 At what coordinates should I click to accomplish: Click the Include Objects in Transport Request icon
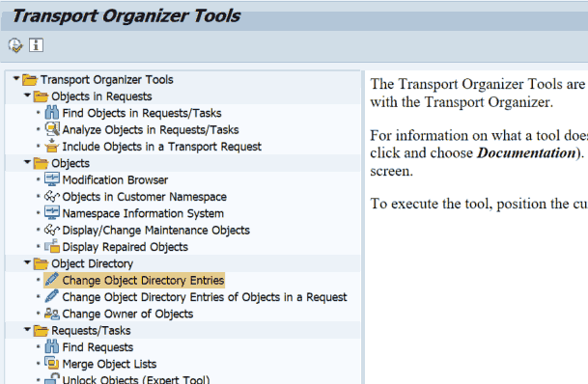(52, 146)
